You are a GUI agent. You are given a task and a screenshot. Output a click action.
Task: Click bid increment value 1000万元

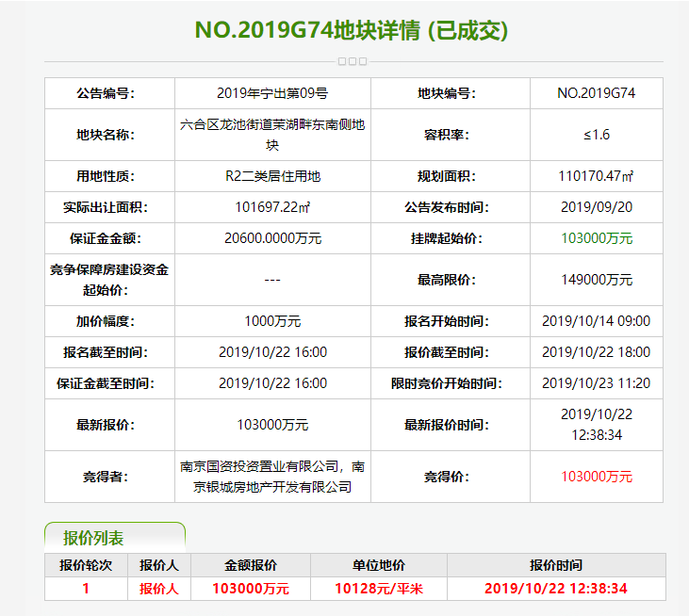272,321
